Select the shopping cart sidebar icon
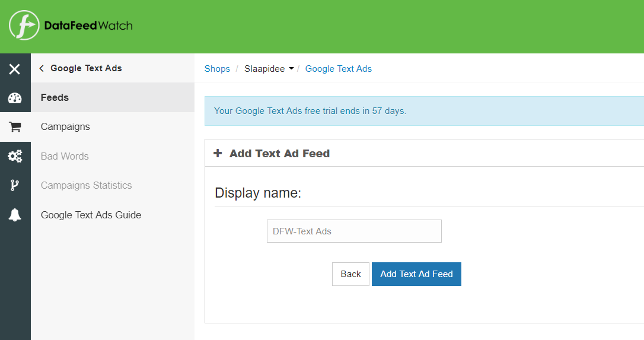The width and height of the screenshot is (644, 340). tap(15, 127)
